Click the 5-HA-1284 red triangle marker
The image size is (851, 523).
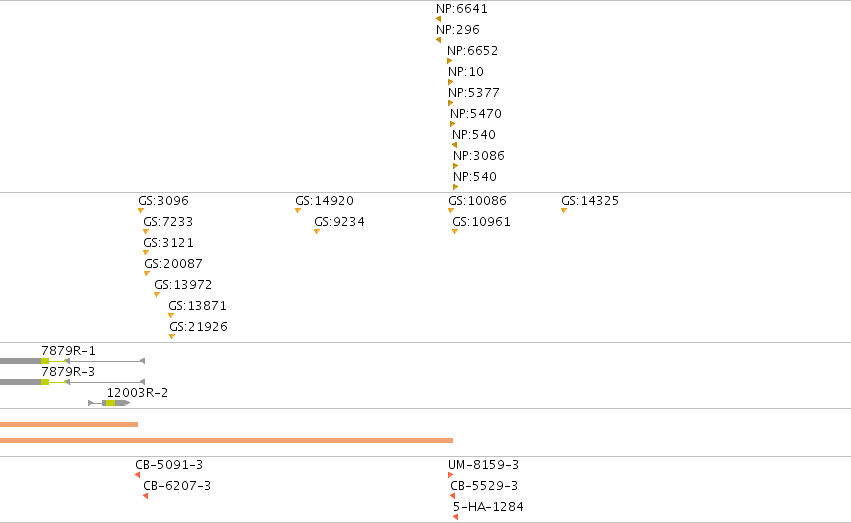coord(456,517)
